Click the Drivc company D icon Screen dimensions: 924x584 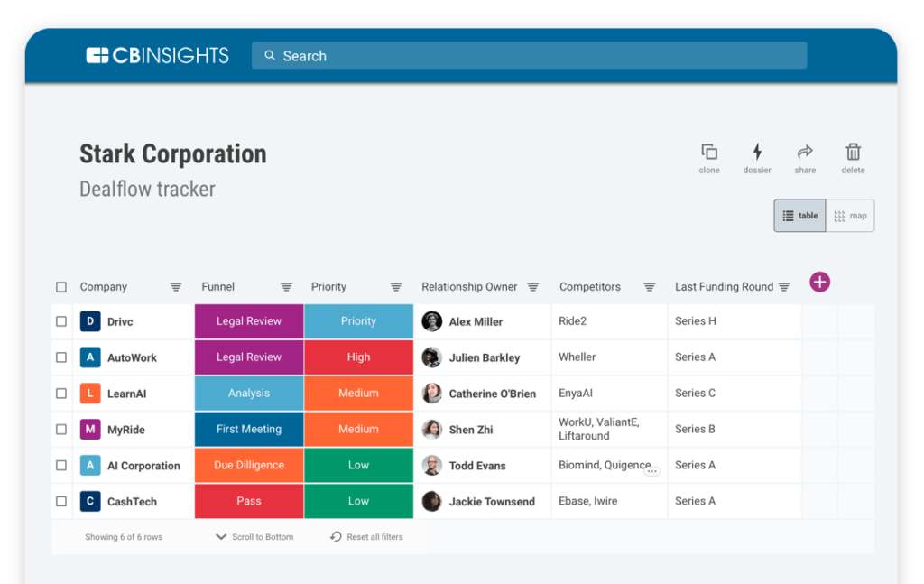[90, 321]
